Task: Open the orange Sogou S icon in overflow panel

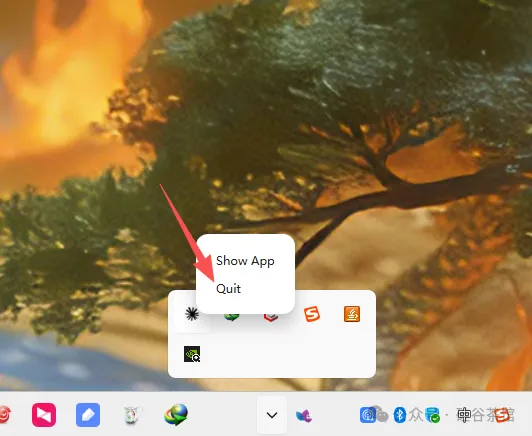Action: [x=312, y=314]
